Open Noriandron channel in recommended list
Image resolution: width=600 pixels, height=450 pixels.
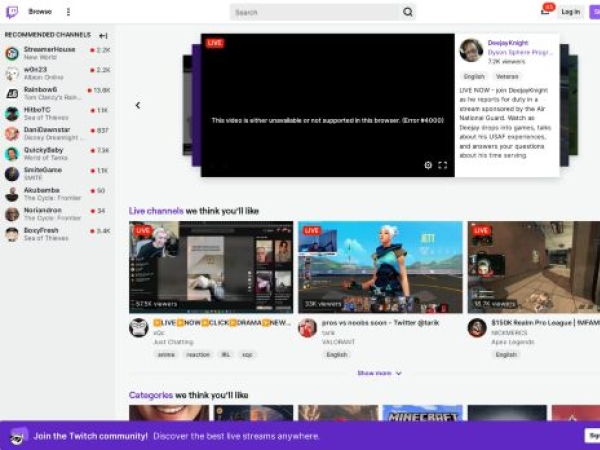tap(57, 214)
